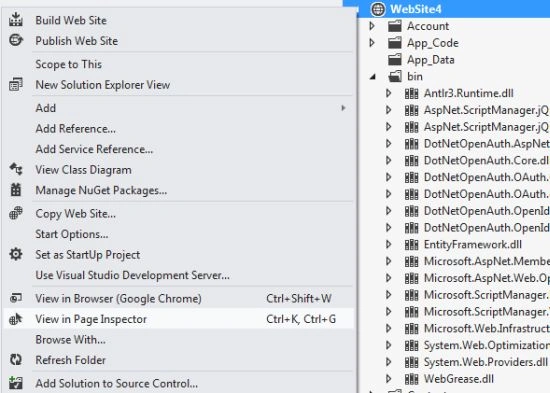Select the EntityFramework.dll label
The width and height of the screenshot is (550, 393).
click(x=473, y=245)
